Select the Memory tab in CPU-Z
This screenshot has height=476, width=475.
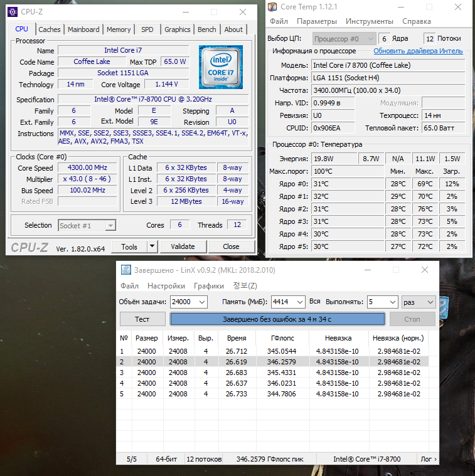(119, 29)
